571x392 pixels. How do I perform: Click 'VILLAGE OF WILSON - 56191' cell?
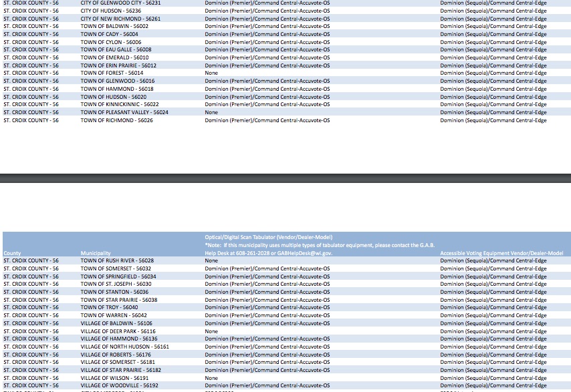pyautogui.click(x=114, y=378)
